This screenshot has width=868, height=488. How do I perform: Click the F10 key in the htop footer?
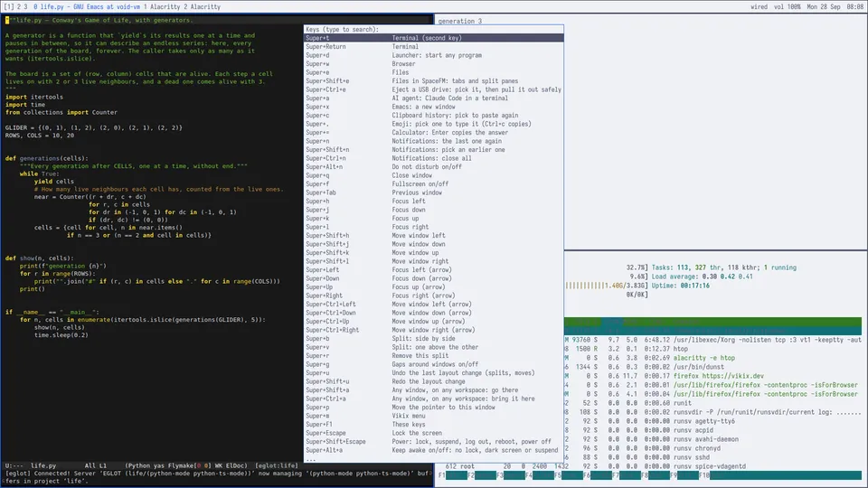point(704,475)
